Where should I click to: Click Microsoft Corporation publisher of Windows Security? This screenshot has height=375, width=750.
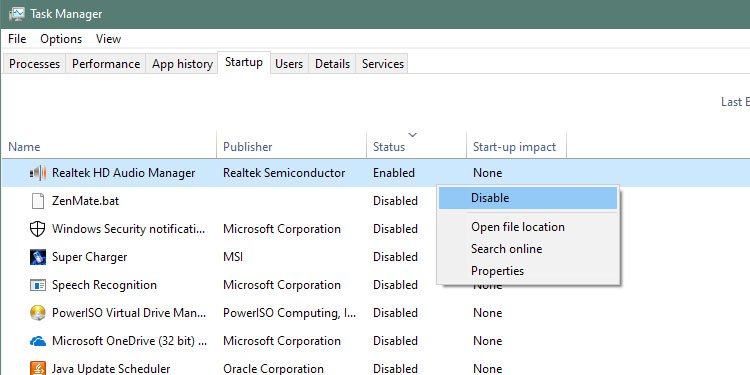(282, 229)
